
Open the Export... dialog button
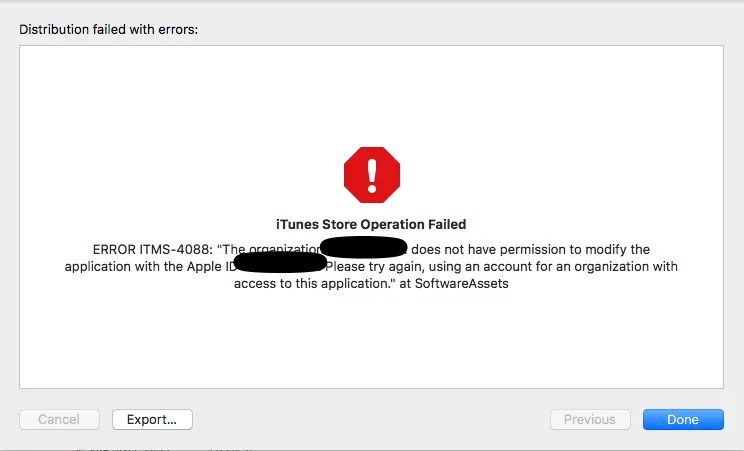pos(152,420)
